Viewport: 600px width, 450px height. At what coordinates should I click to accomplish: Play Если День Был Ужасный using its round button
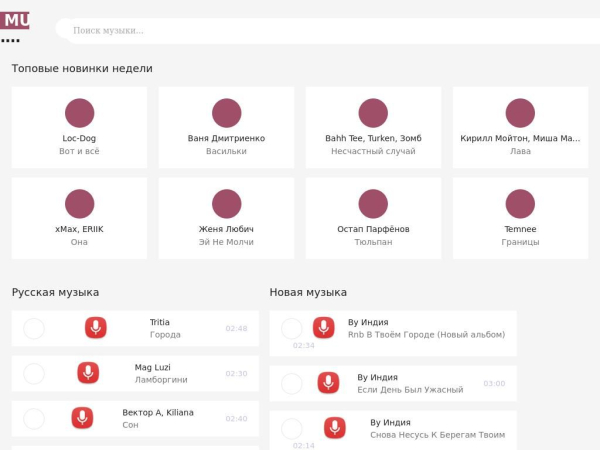click(292, 383)
